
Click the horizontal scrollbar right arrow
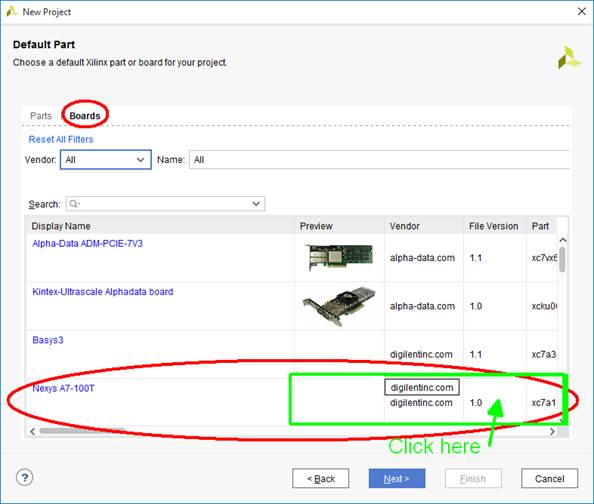coord(552,432)
